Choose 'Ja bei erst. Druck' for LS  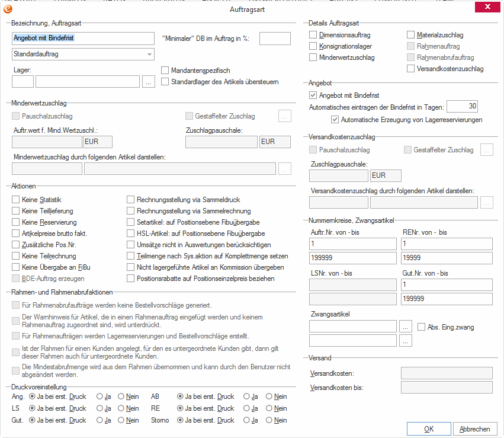point(32,408)
